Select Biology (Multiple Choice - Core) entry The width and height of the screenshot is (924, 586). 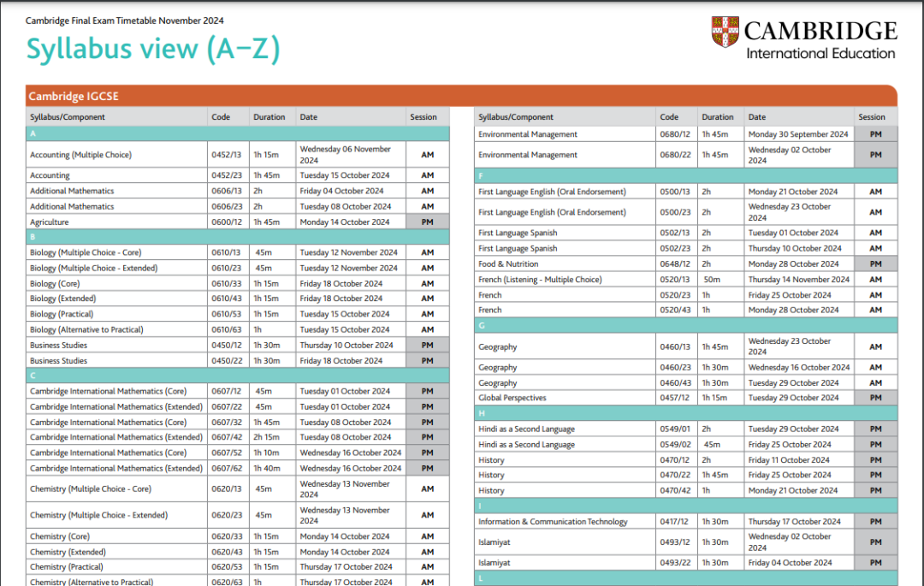pos(86,252)
